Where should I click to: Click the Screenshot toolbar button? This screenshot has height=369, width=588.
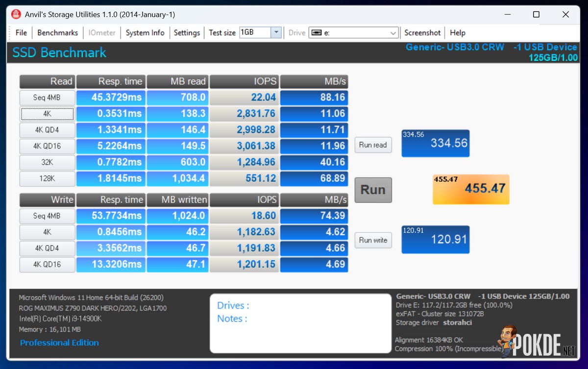[422, 33]
